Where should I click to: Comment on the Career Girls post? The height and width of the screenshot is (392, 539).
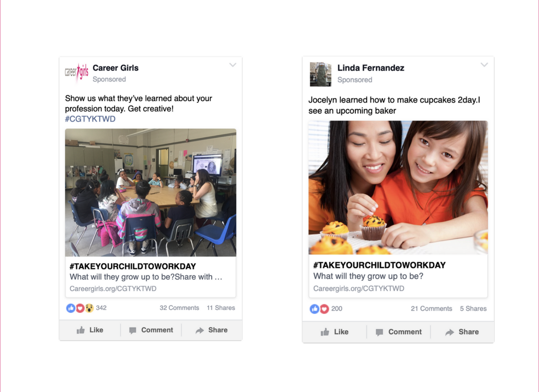pyautogui.click(x=151, y=330)
